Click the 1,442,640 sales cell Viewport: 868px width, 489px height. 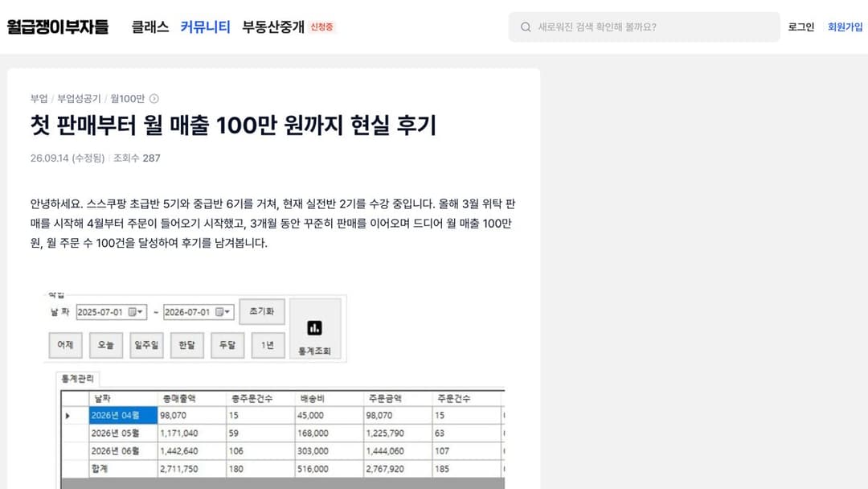pyautogui.click(x=192, y=450)
